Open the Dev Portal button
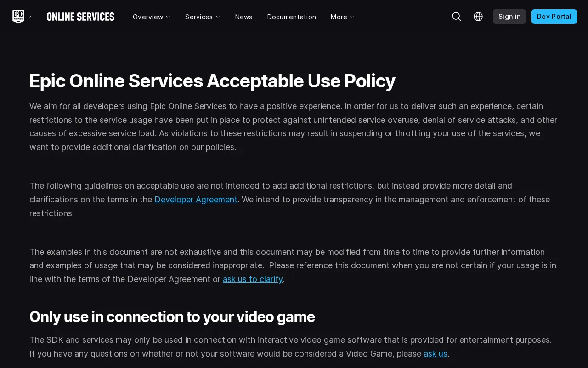The image size is (588, 368). click(554, 17)
